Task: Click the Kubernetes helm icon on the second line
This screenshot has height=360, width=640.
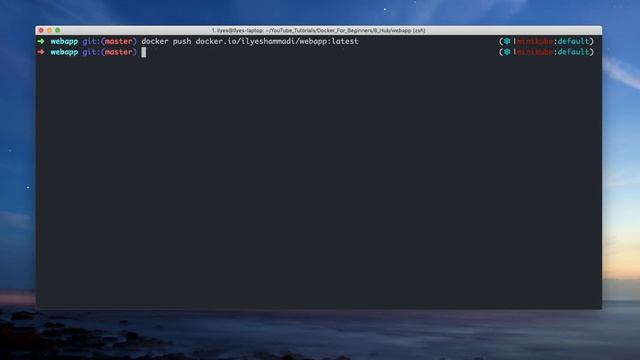Action: [x=507, y=52]
